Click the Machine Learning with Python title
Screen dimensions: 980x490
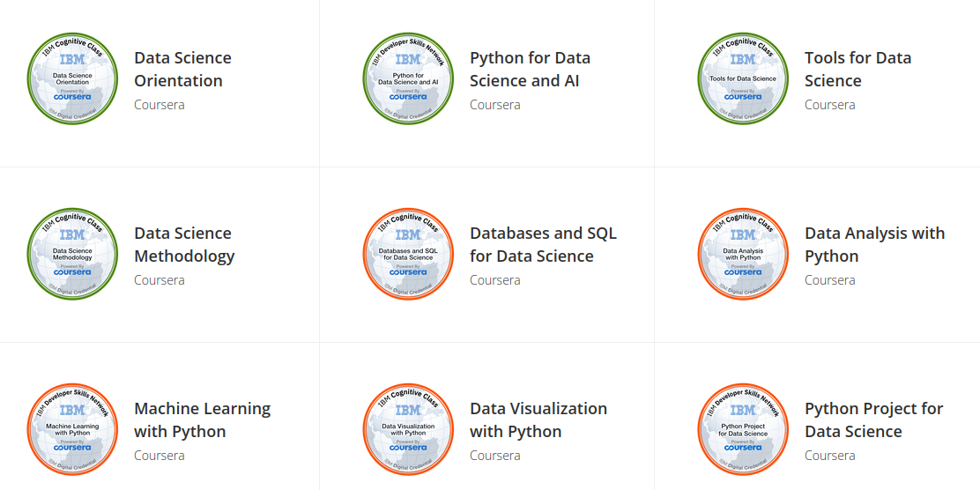pyautogui.click(x=202, y=420)
